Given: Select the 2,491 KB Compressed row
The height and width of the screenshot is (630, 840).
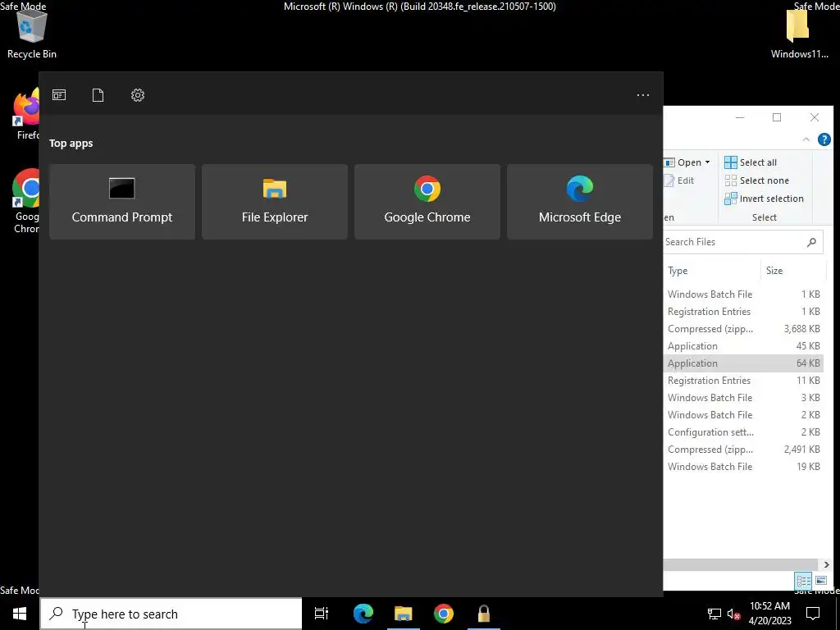Looking at the screenshot, I should [x=743, y=450].
